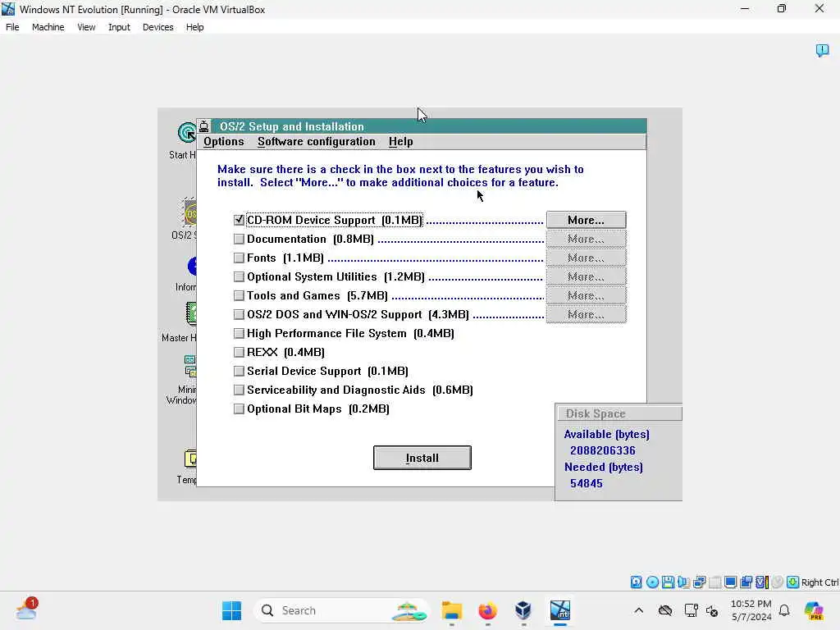This screenshot has height=630, width=840.
Task: Click the green keyboard capture arrow icon
Action: [793, 582]
